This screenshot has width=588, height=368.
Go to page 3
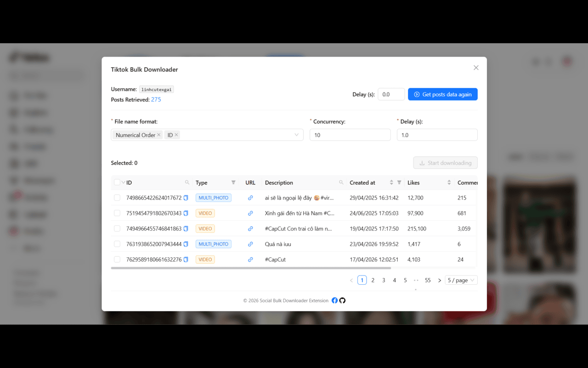pos(384,280)
